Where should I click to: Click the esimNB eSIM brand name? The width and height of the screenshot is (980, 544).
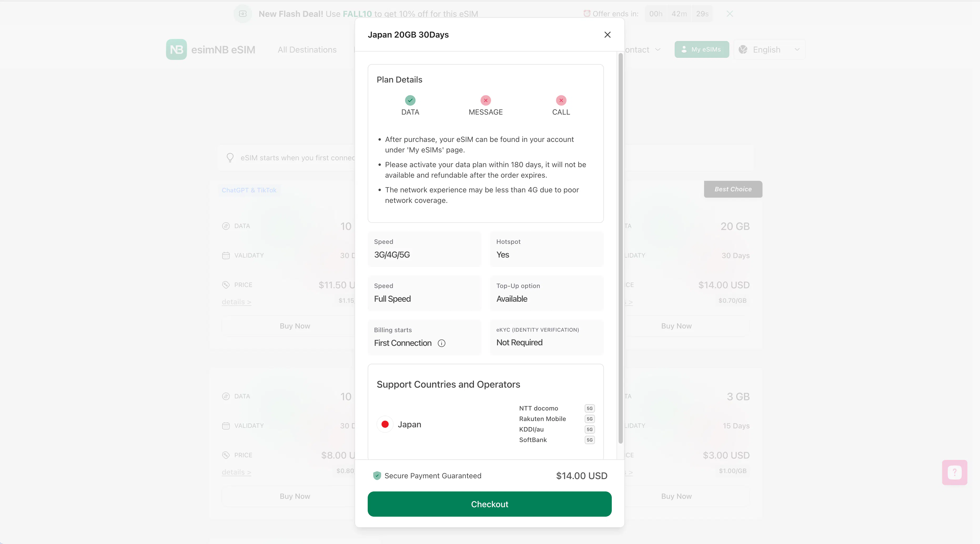pyautogui.click(x=223, y=50)
